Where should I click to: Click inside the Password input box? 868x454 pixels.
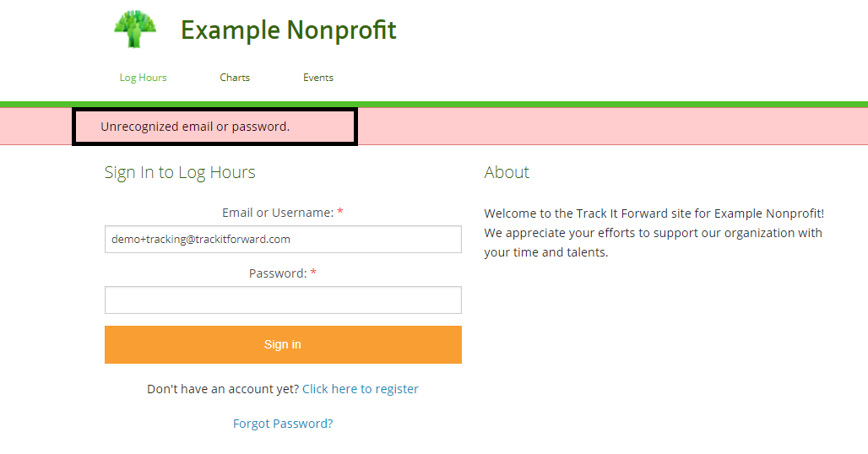point(283,300)
